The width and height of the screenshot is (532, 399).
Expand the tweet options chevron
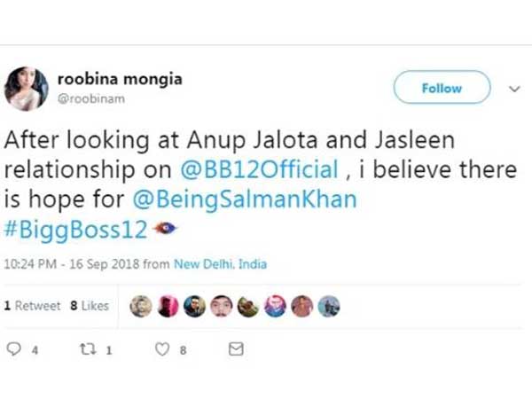(x=514, y=89)
